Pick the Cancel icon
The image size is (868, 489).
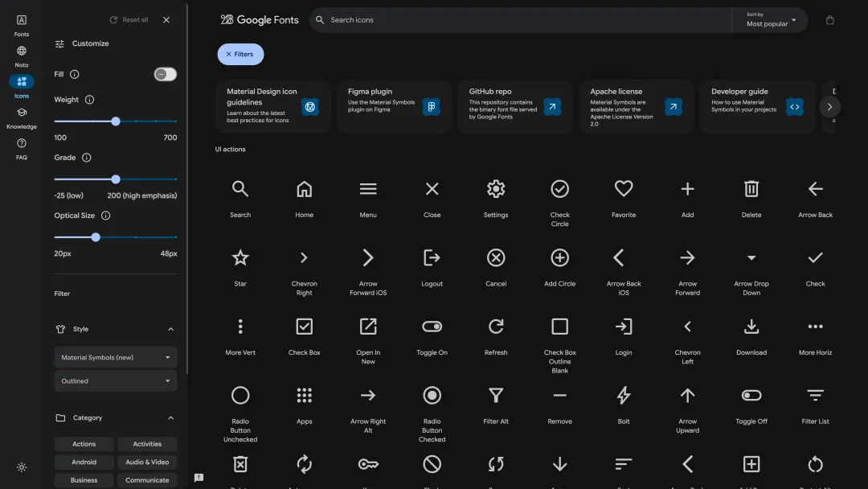click(x=496, y=257)
